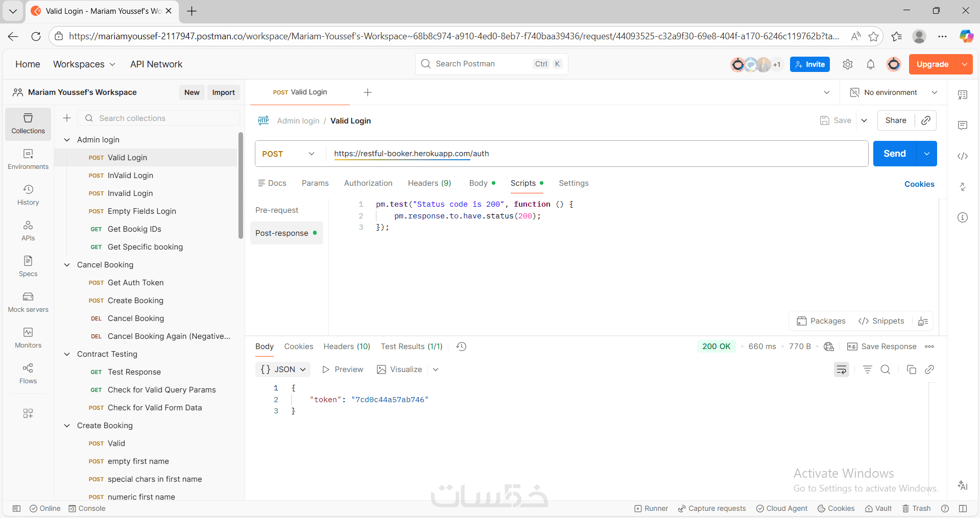Open the Workspaces dropdown menu
The width and height of the screenshot is (980, 518).
tap(84, 64)
